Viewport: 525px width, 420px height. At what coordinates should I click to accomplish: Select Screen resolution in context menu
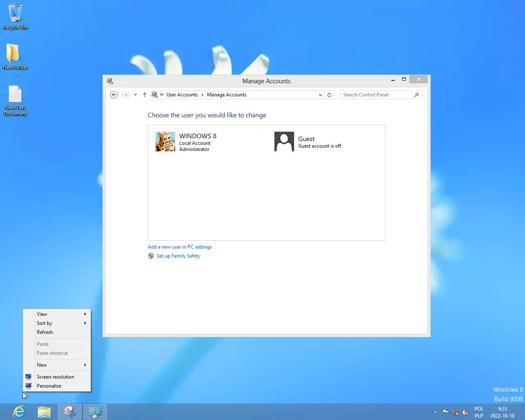(57, 377)
